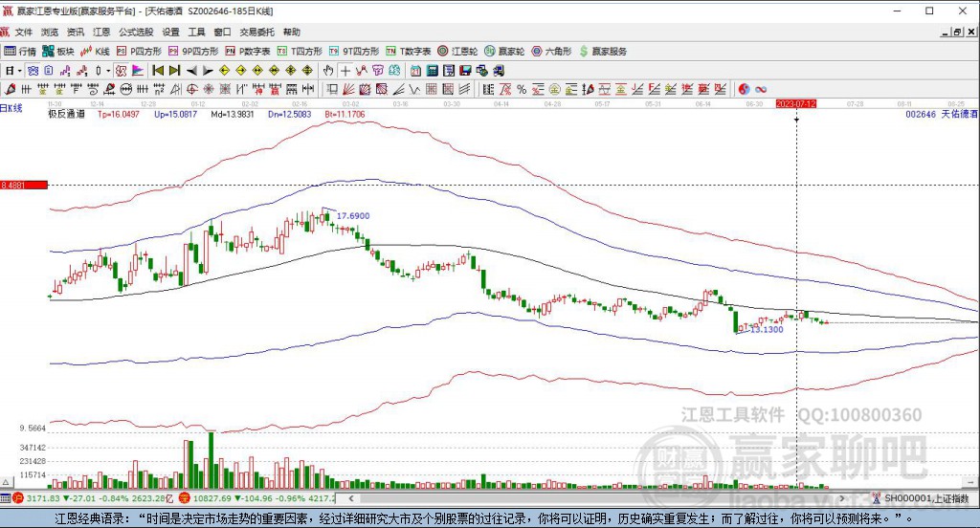The image size is (980, 528).
Task: Click the 极反通道 indicator label
Action: click(66, 115)
